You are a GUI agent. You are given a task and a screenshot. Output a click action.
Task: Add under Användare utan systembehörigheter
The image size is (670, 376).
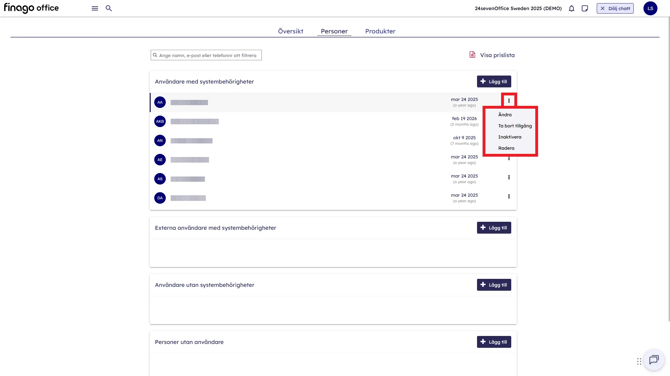[494, 285]
